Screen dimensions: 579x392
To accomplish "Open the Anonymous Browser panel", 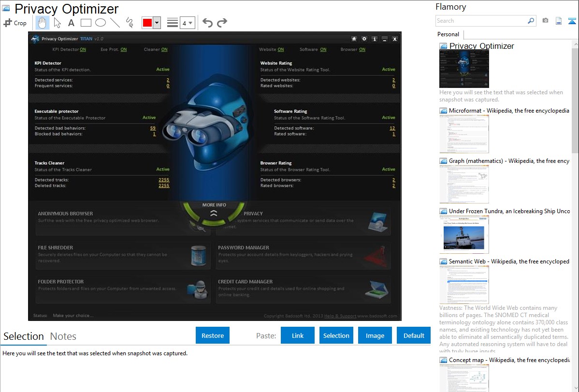I will pos(123,222).
